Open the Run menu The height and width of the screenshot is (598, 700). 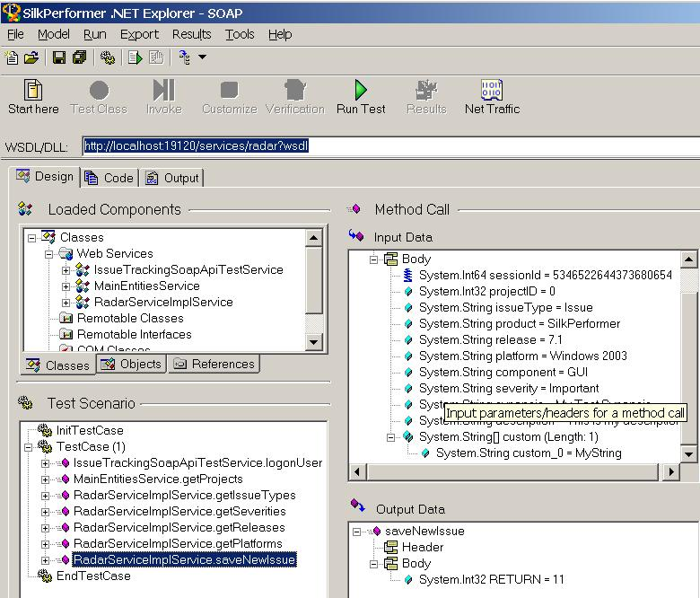pyautogui.click(x=94, y=34)
